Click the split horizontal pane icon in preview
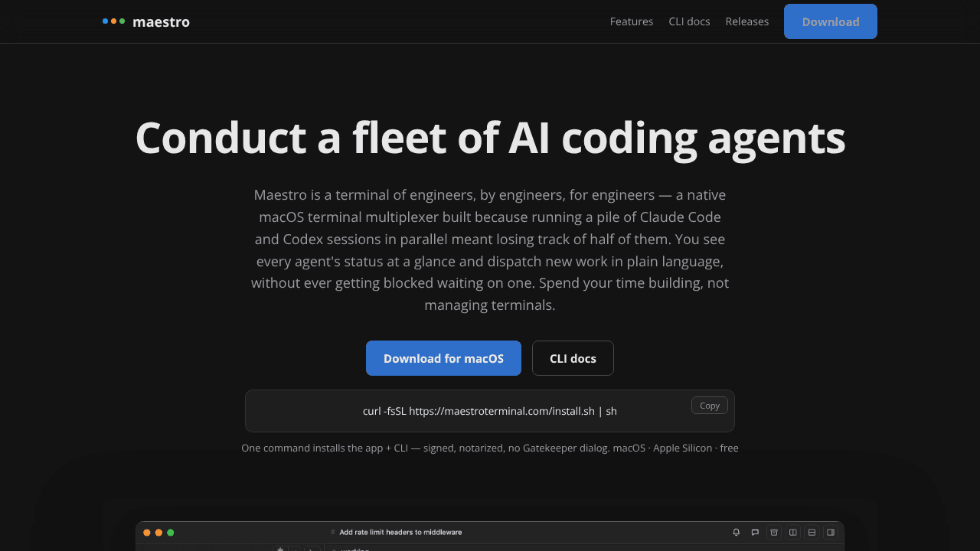980x551 pixels. pyautogui.click(x=812, y=532)
